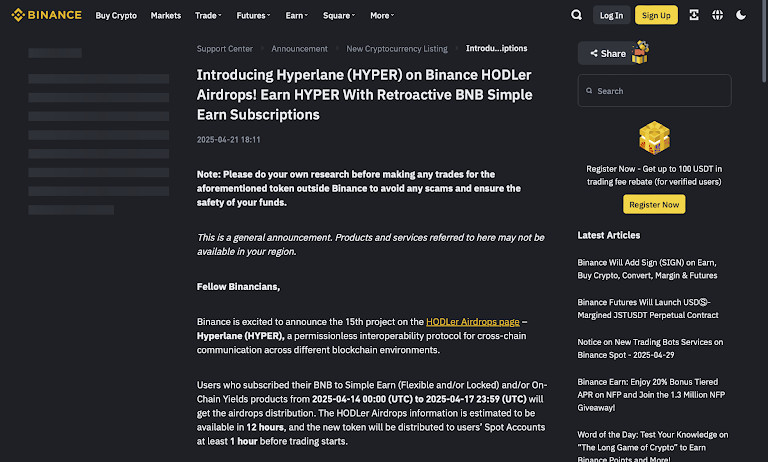Focus the article Search input field

(x=660, y=91)
